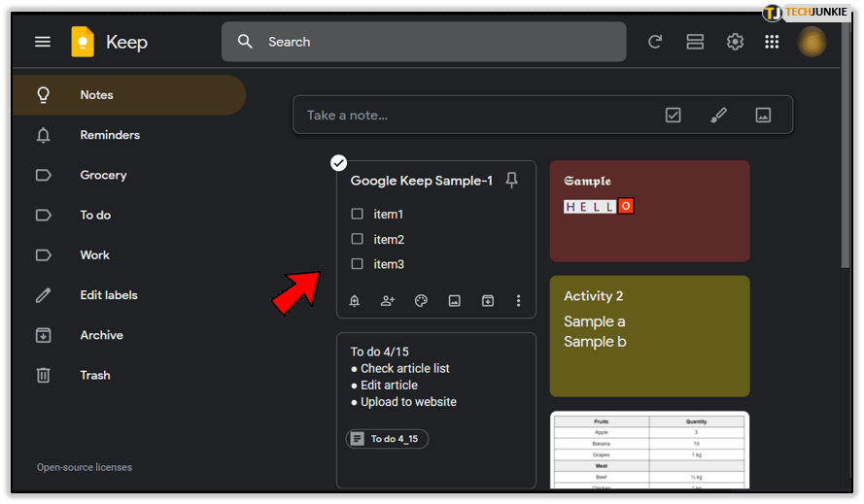Open the main menu hamburger icon
Viewport: 864px width, 504px height.
point(42,42)
